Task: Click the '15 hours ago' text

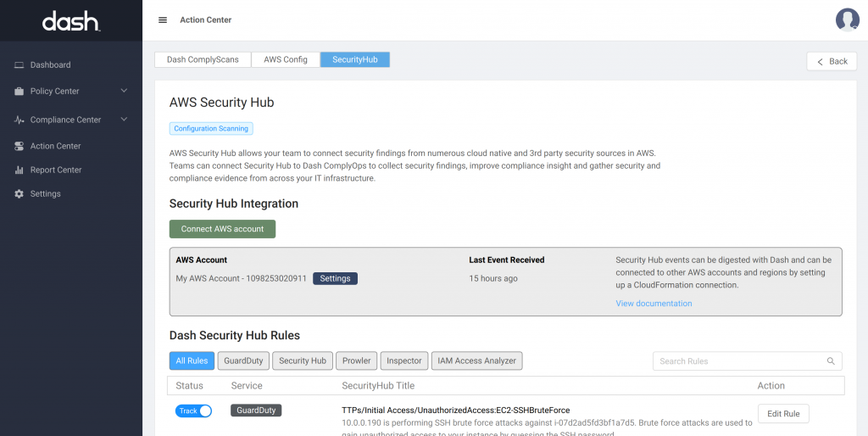Action: click(x=493, y=278)
